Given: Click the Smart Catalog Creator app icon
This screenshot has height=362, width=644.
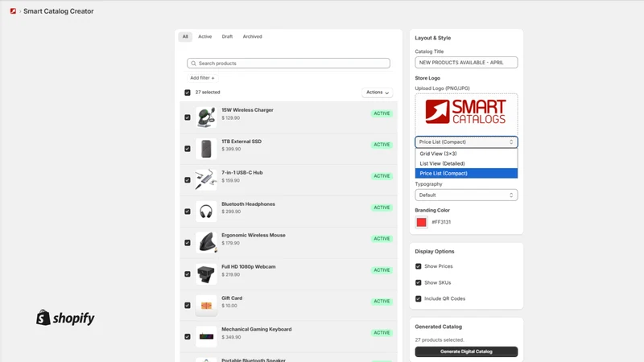Looking at the screenshot, I should pyautogui.click(x=13, y=11).
